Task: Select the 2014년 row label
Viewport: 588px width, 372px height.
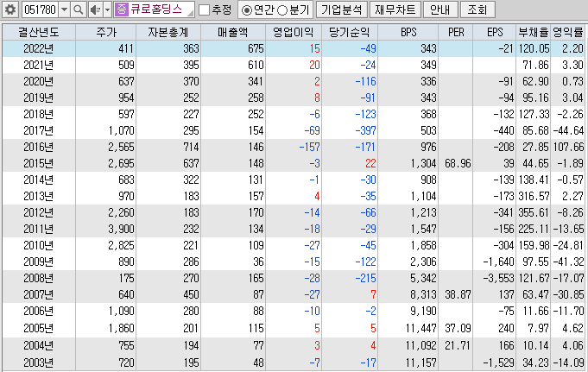Action: click(x=39, y=180)
